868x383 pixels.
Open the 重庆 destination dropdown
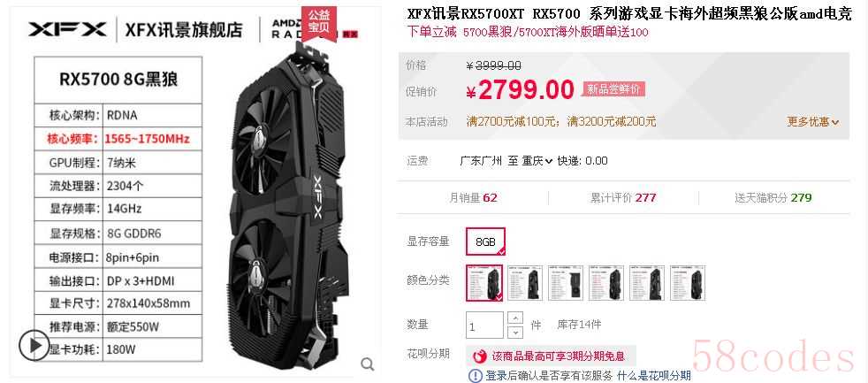[x=537, y=161]
